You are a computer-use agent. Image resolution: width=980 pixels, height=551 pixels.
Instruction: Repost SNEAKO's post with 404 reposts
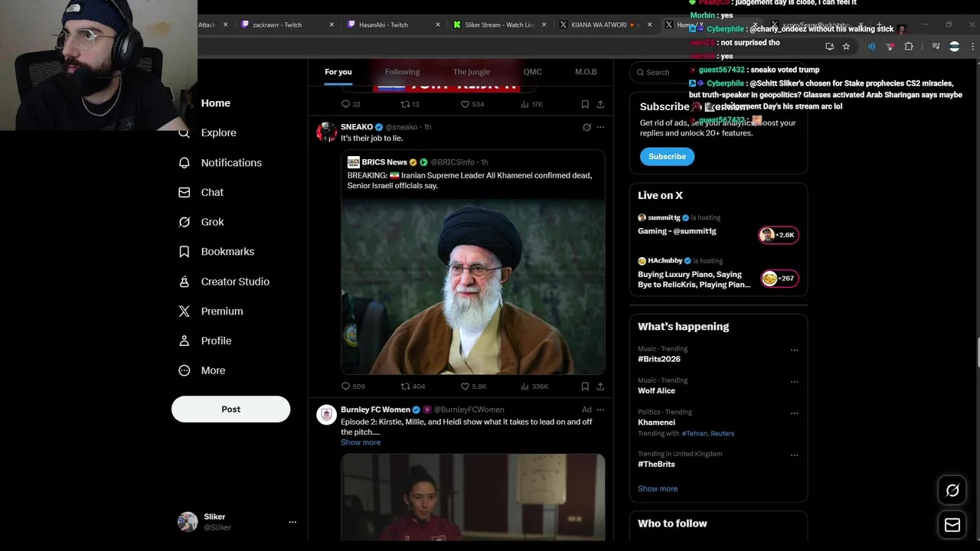(x=413, y=386)
